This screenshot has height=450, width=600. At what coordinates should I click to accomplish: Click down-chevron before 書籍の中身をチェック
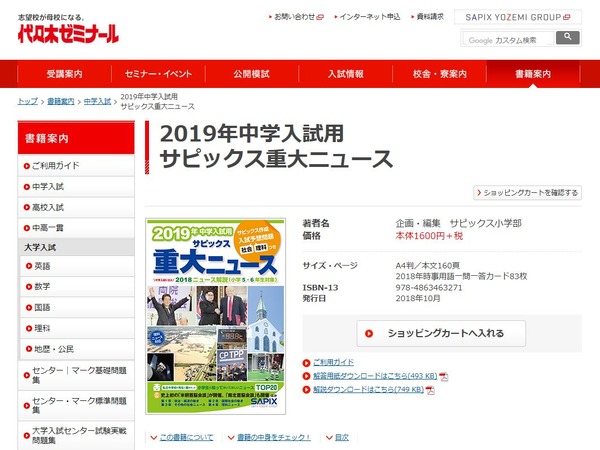click(x=231, y=437)
